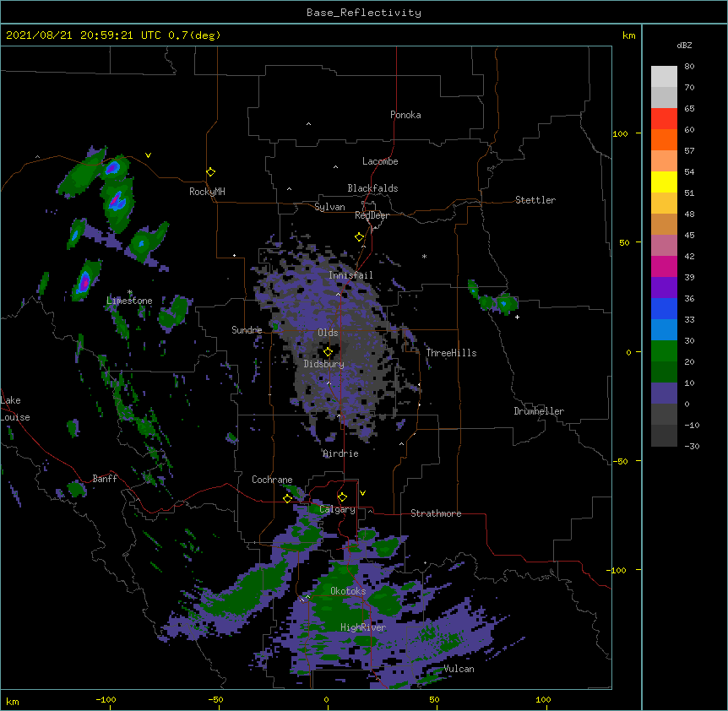Viewport: 728px width, 711px height.
Task: Select the light gray 70-80 dBZ swatch
Action: (664, 77)
